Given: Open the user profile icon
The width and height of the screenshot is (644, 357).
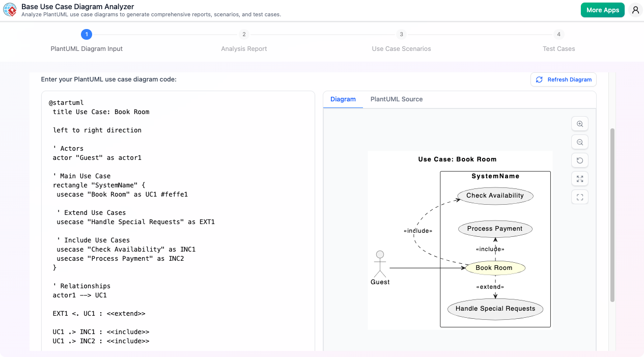Looking at the screenshot, I should pyautogui.click(x=635, y=9).
